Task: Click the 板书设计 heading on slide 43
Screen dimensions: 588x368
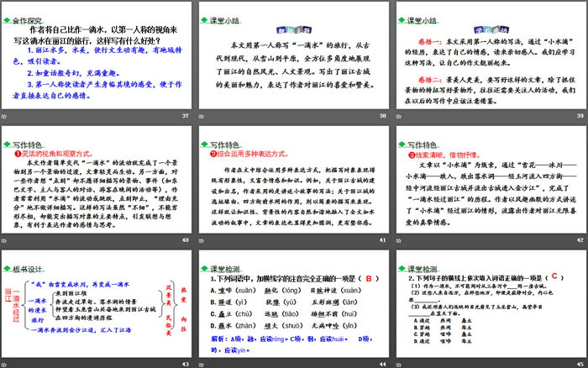Action: click(x=27, y=269)
